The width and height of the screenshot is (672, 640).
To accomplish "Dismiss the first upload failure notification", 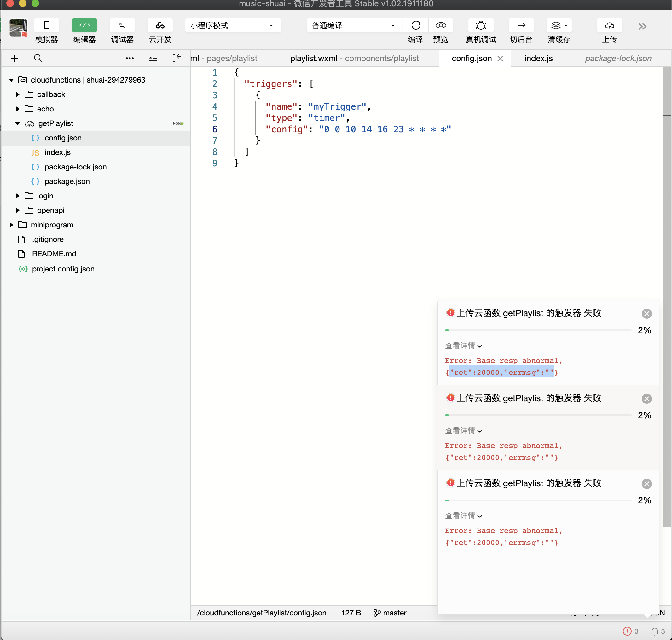I will pos(646,313).
